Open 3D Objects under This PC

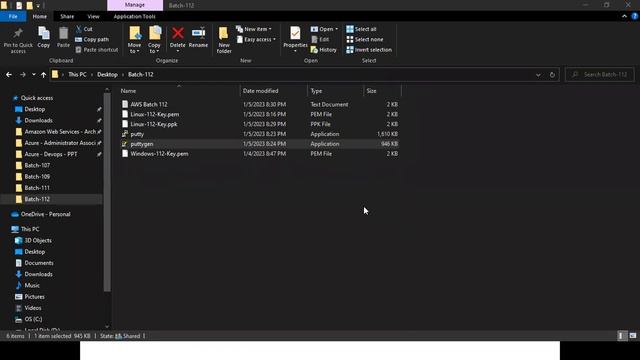(x=38, y=240)
